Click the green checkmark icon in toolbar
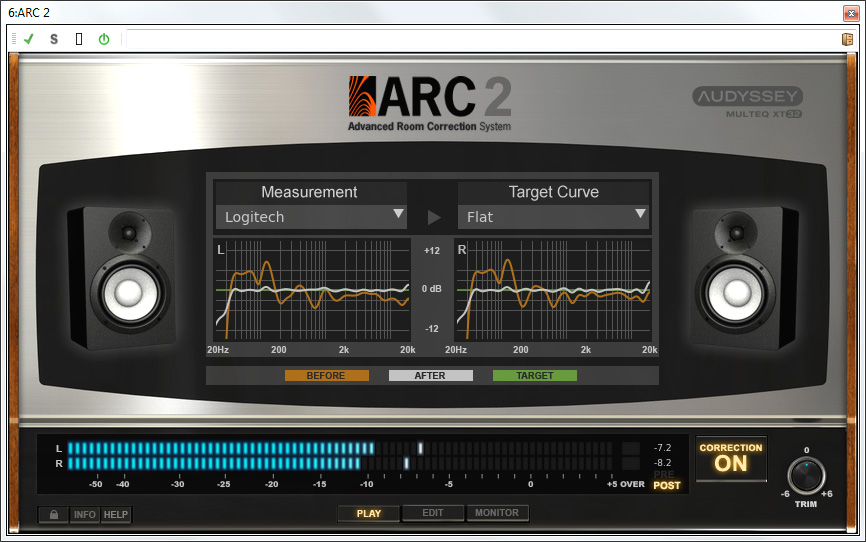This screenshot has width=866, height=542. pos(29,39)
